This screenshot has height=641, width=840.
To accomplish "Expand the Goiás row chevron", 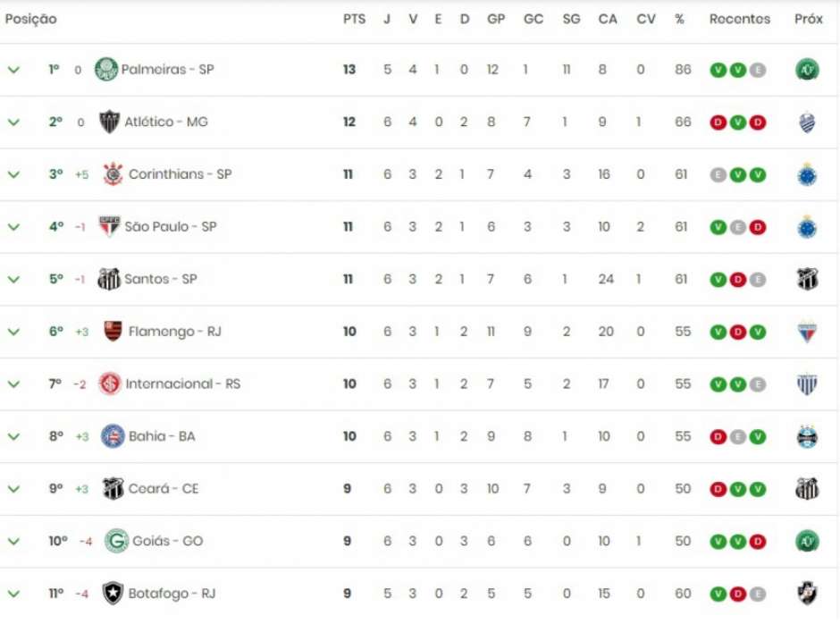I will point(13,540).
